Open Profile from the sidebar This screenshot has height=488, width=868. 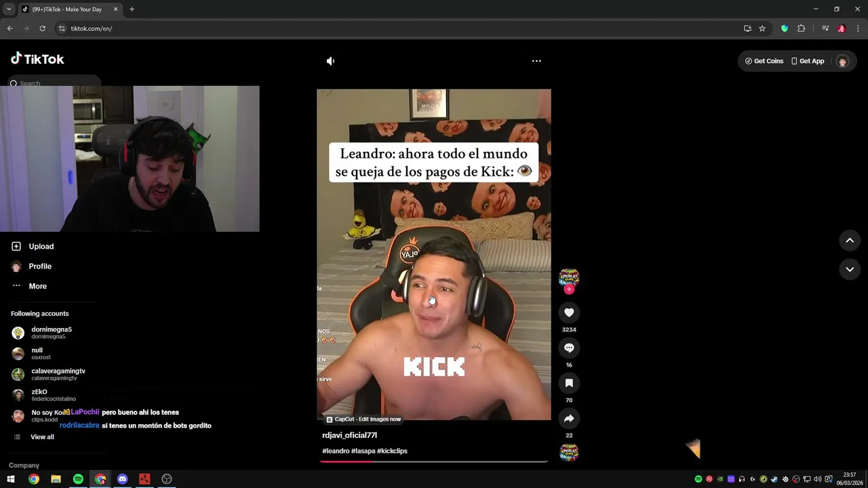pyautogui.click(x=31, y=266)
